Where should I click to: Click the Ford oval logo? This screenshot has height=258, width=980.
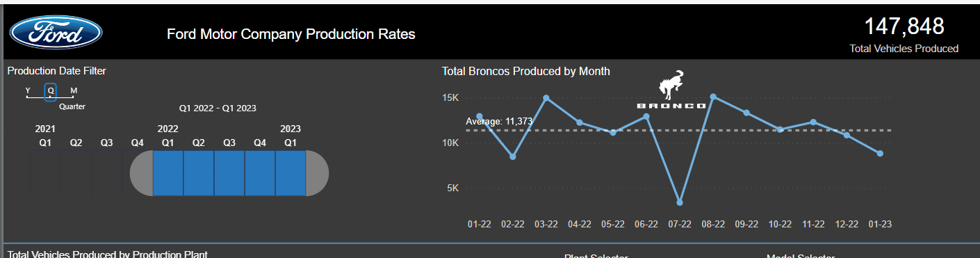pyautogui.click(x=56, y=33)
